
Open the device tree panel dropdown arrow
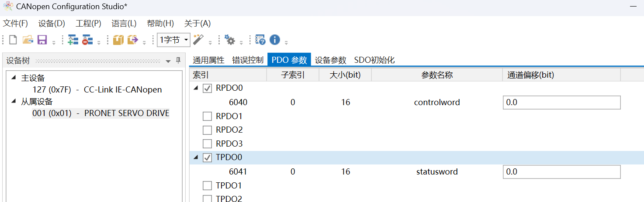click(168, 61)
